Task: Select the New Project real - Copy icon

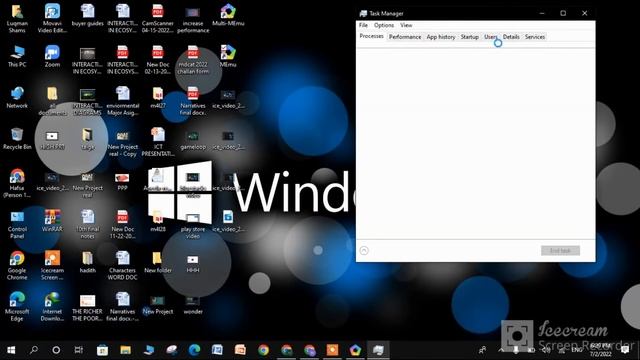Action: coord(122,143)
